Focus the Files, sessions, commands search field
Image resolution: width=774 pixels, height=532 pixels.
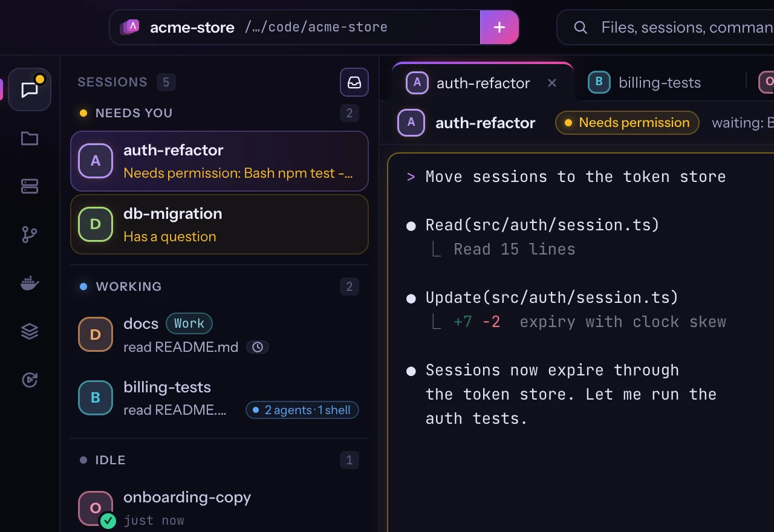click(665, 27)
